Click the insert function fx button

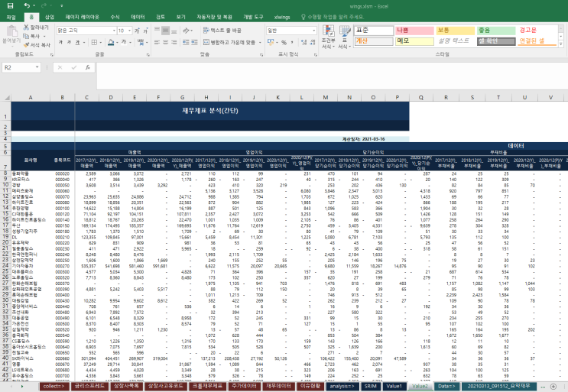(x=88, y=67)
